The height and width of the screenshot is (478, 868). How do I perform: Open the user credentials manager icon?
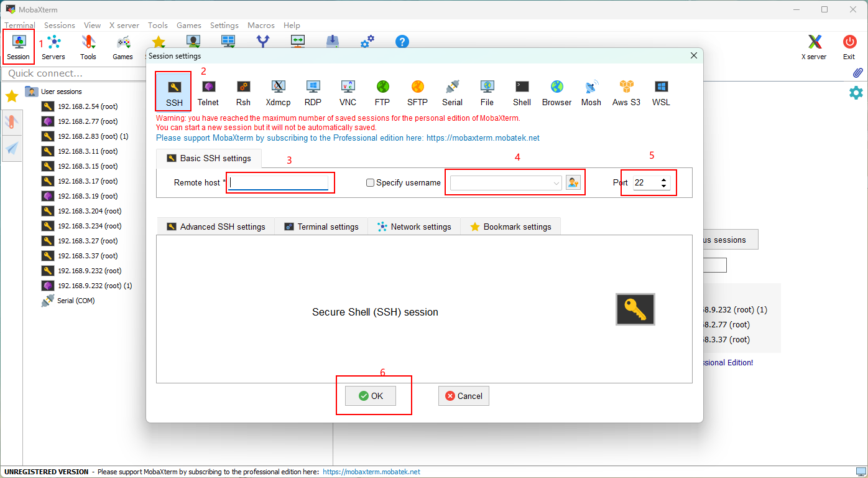coord(573,183)
